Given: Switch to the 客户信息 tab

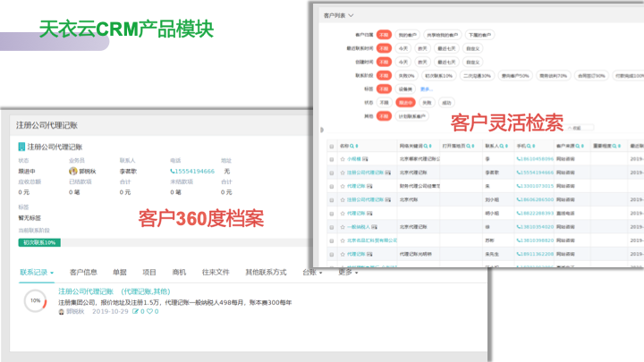Looking at the screenshot, I should 83,272.
